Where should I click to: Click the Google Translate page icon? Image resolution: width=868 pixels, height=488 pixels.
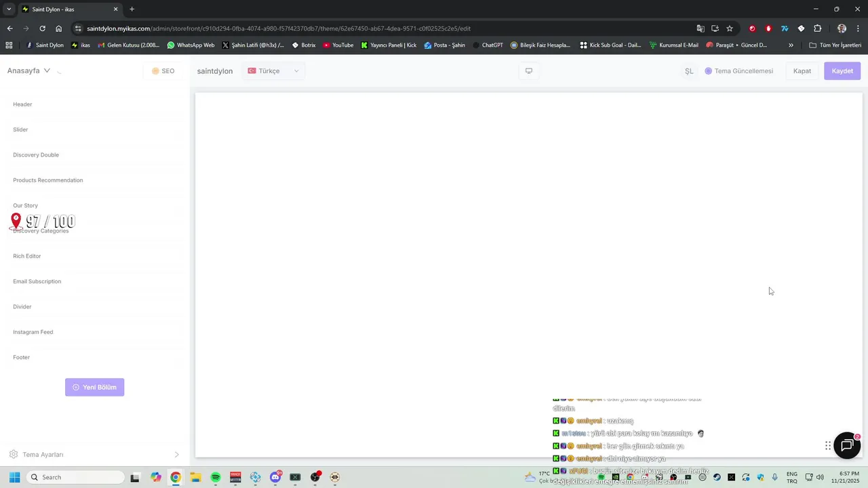(x=701, y=28)
